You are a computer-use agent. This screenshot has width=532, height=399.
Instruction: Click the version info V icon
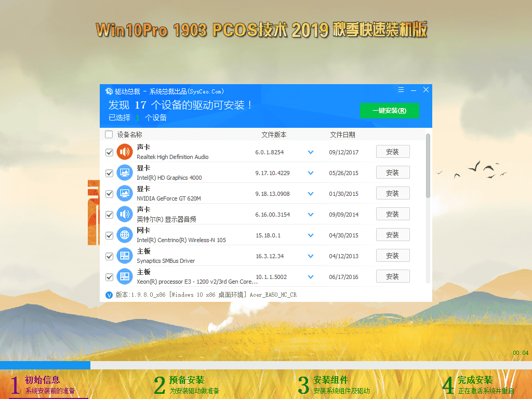[109, 295]
